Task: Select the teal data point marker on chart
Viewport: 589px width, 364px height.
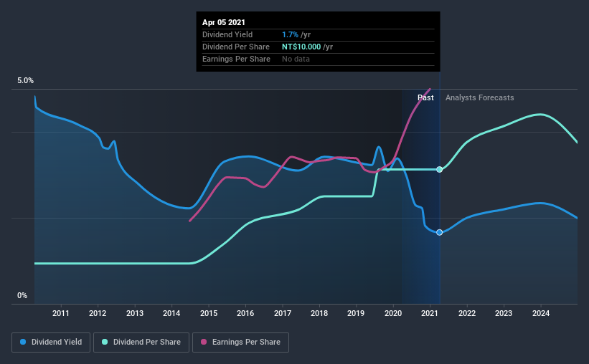Action: [439, 170]
